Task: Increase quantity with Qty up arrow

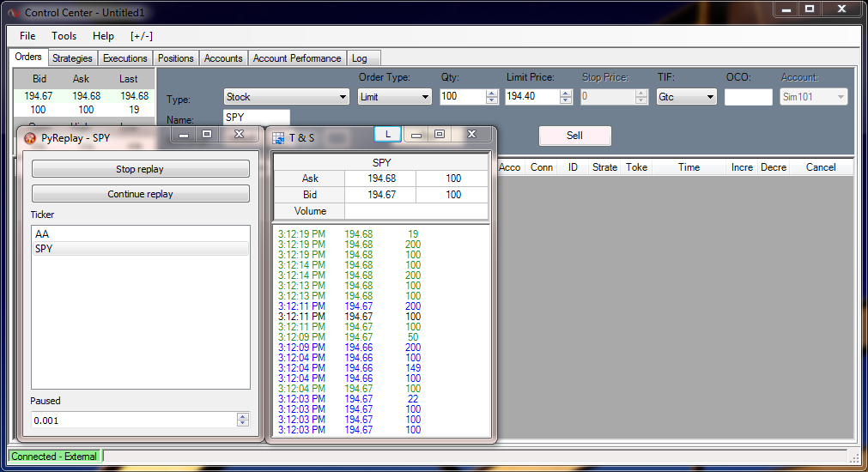Action: point(492,93)
